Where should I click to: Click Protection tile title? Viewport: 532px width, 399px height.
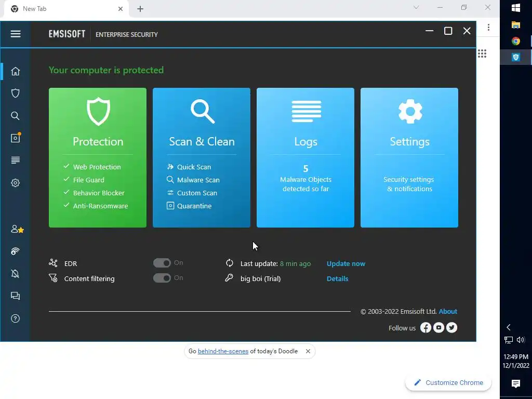(98, 141)
